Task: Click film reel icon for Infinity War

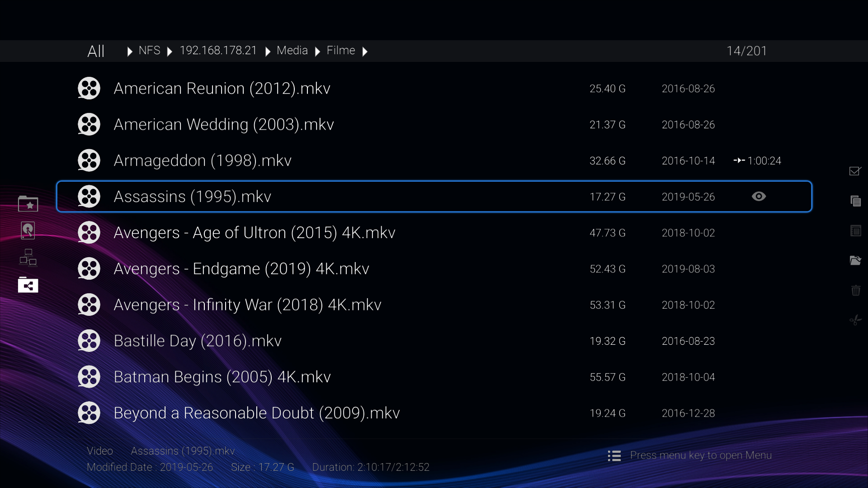Action: pyautogui.click(x=89, y=305)
